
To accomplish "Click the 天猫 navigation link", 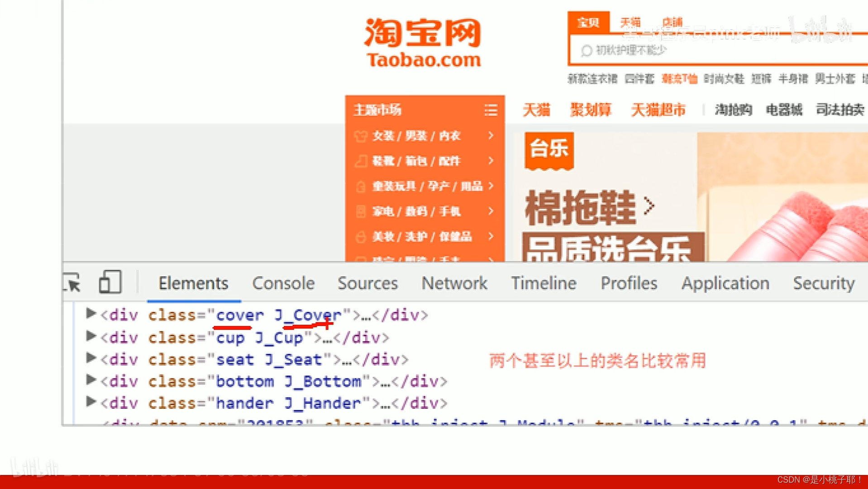I will (536, 110).
